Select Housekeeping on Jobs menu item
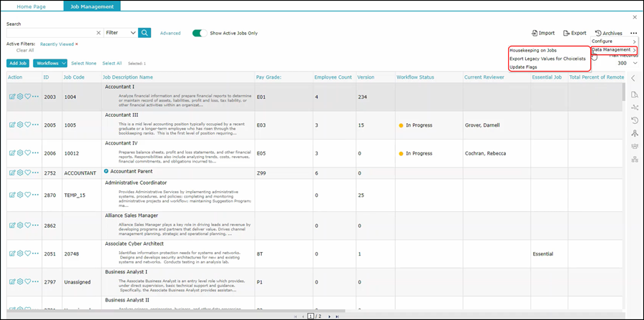Viewport: 644px width, 320px height. 532,50
